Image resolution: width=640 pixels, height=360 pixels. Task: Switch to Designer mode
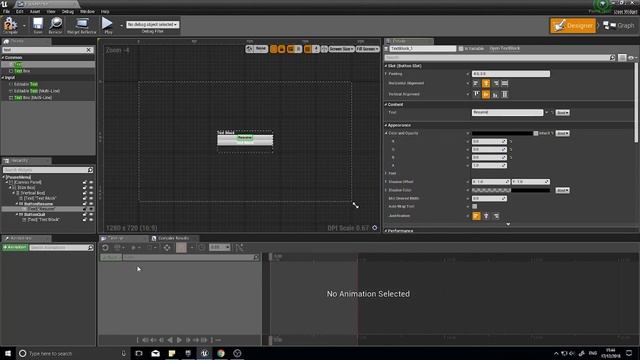tap(573, 25)
